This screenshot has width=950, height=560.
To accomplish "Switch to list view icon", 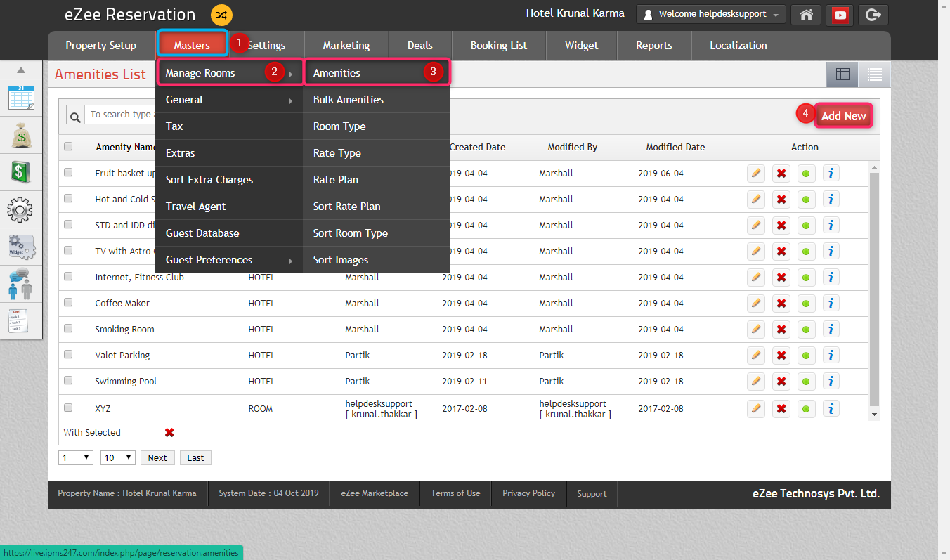I will click(x=874, y=74).
